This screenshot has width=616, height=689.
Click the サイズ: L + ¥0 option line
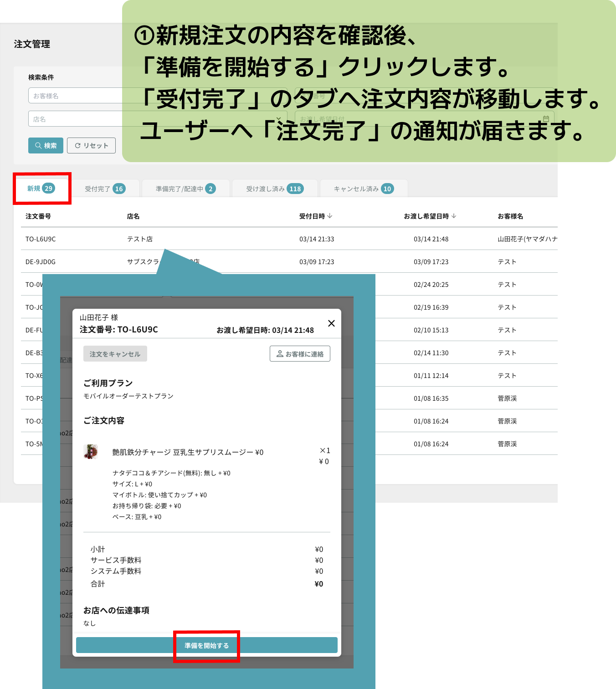[132, 484]
